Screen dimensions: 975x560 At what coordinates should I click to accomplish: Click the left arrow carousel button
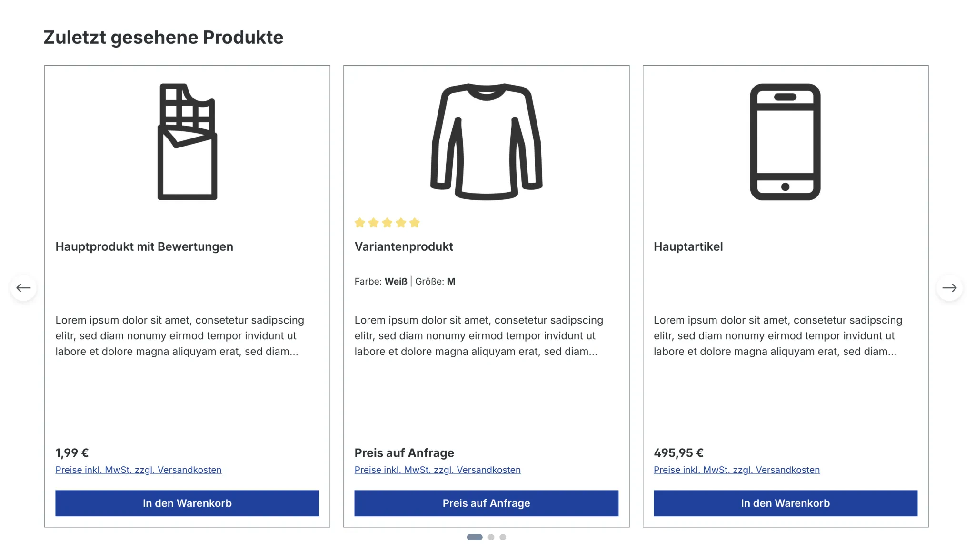[23, 288]
